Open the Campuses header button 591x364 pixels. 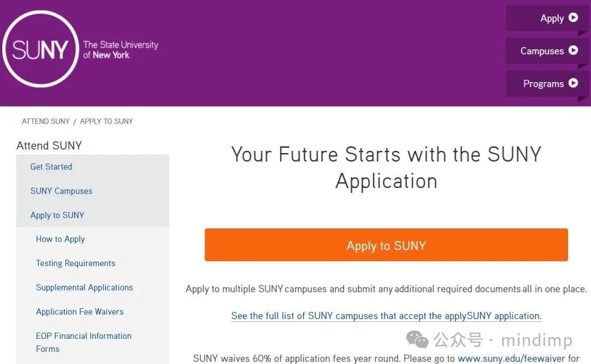tap(547, 50)
